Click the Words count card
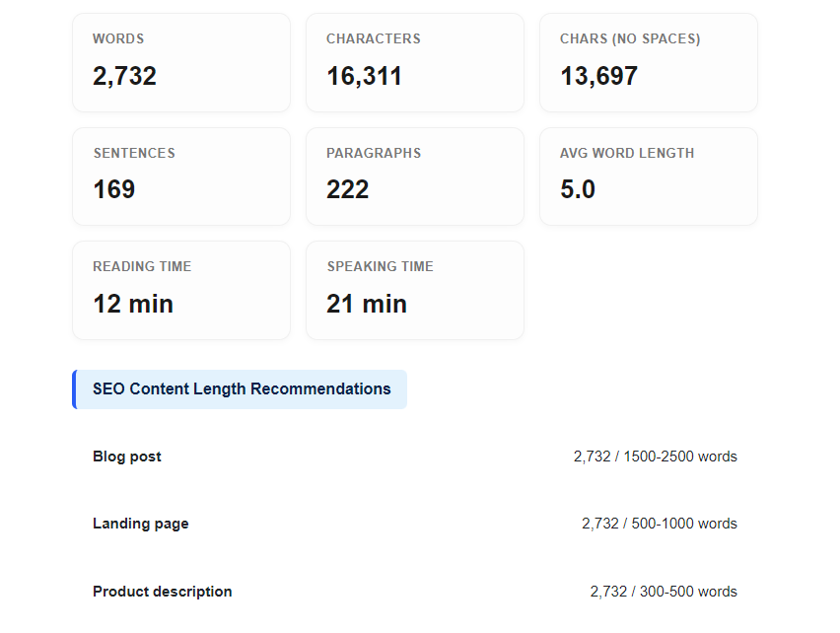840x633 pixels. (181, 63)
